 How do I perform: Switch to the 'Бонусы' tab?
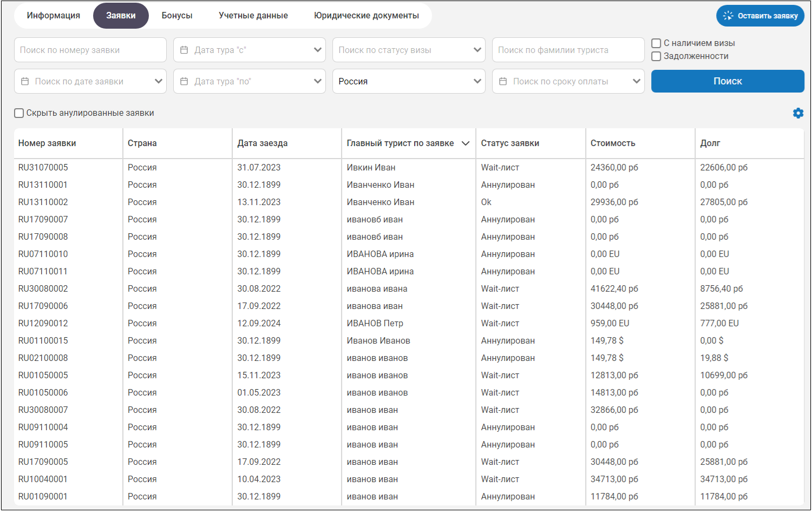[x=177, y=16]
